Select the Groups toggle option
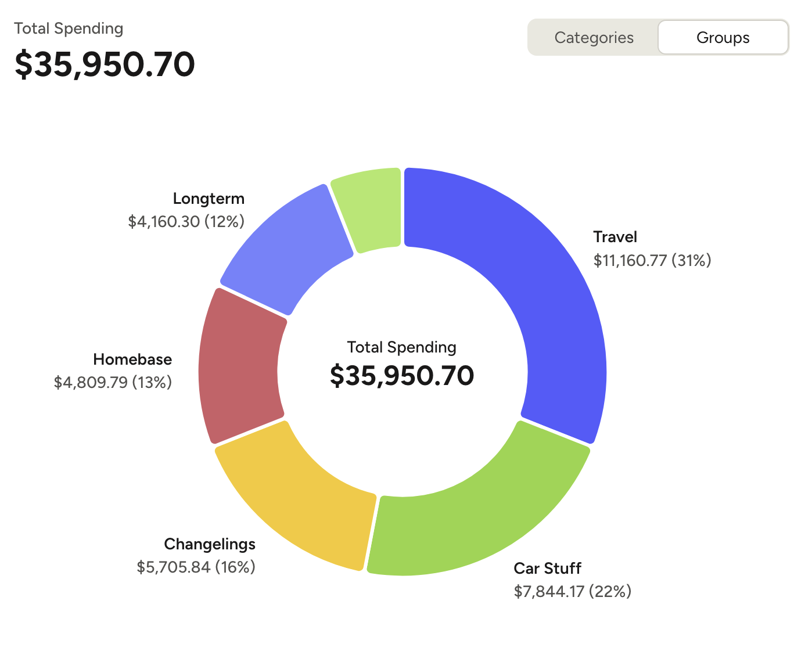 [723, 38]
